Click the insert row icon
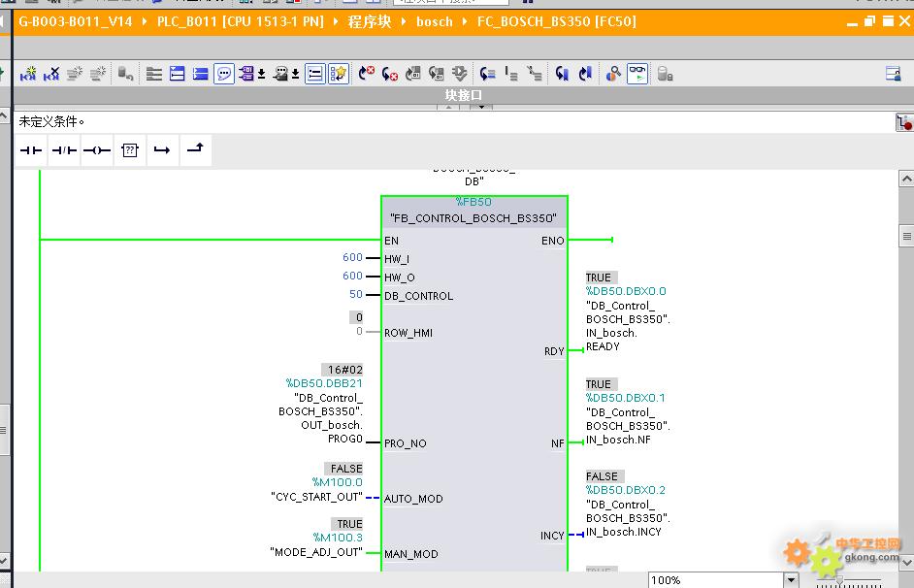The width and height of the screenshot is (914, 588). pos(75,74)
